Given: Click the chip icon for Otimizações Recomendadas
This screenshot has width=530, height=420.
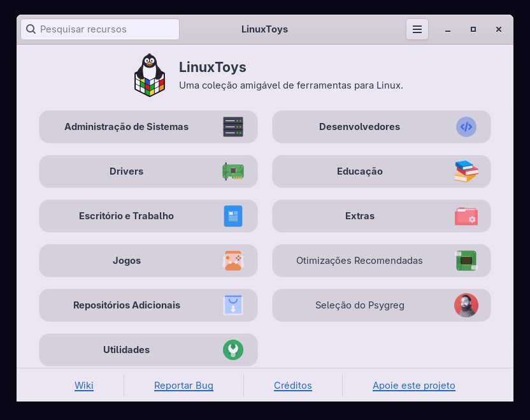Looking at the screenshot, I should (x=466, y=261).
